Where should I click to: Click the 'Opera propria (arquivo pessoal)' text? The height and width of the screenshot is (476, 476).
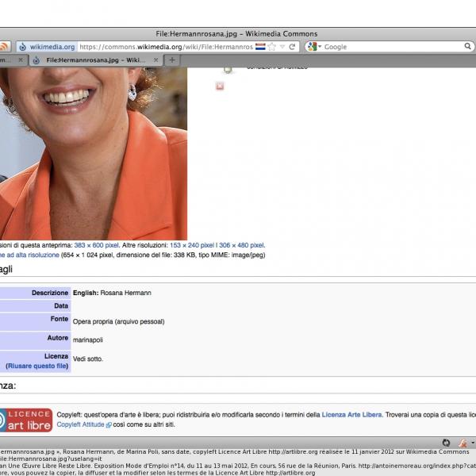(119, 321)
